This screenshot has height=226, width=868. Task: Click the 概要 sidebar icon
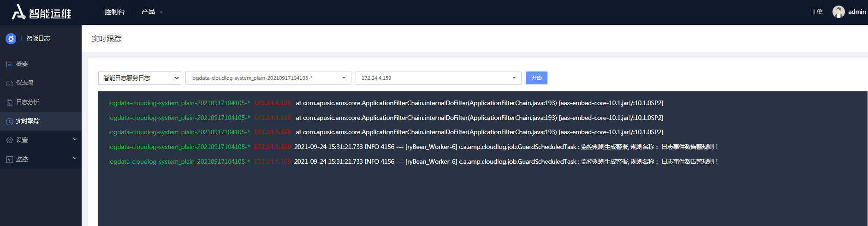9,64
